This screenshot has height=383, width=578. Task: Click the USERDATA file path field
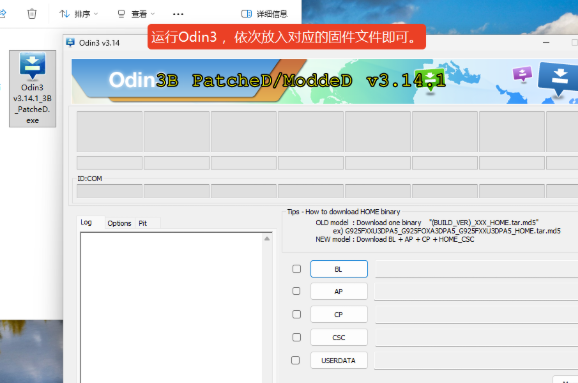pyautogui.click(x=476, y=361)
